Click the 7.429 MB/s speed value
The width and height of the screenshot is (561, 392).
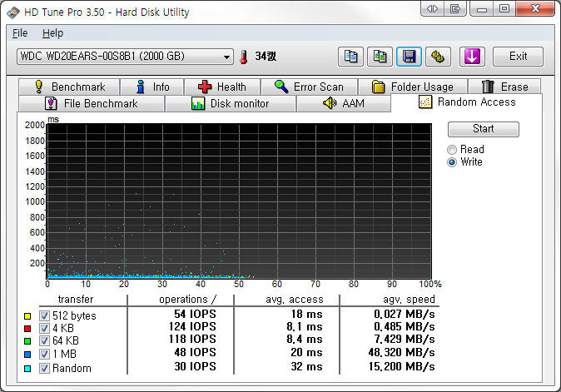point(405,339)
